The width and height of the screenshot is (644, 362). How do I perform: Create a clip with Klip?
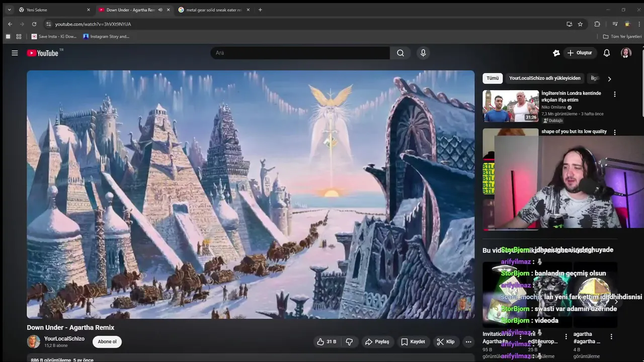446,342
